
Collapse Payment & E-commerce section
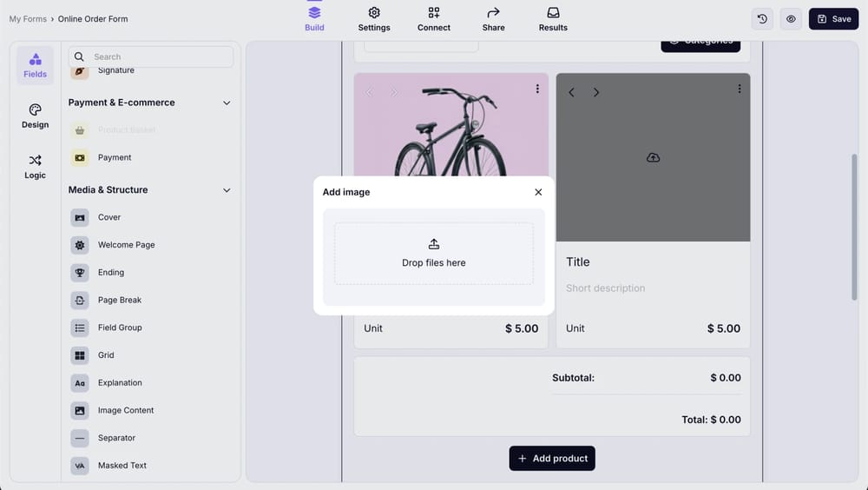click(x=227, y=103)
